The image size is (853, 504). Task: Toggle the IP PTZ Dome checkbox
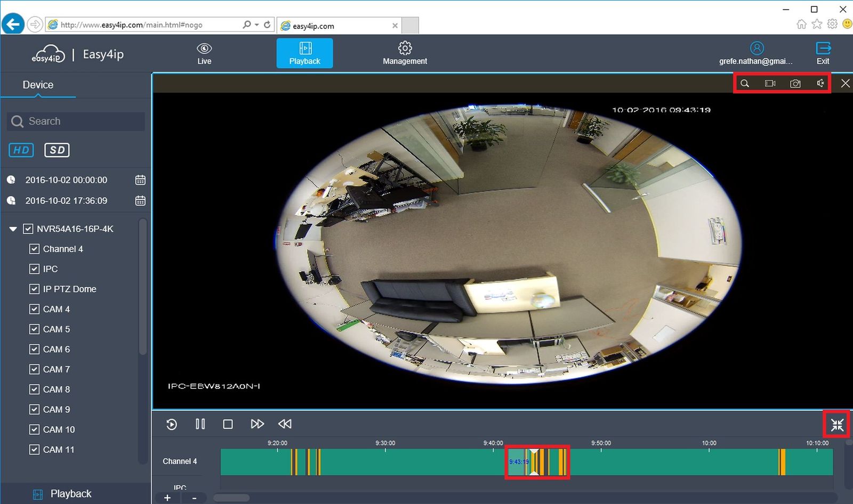pos(34,289)
